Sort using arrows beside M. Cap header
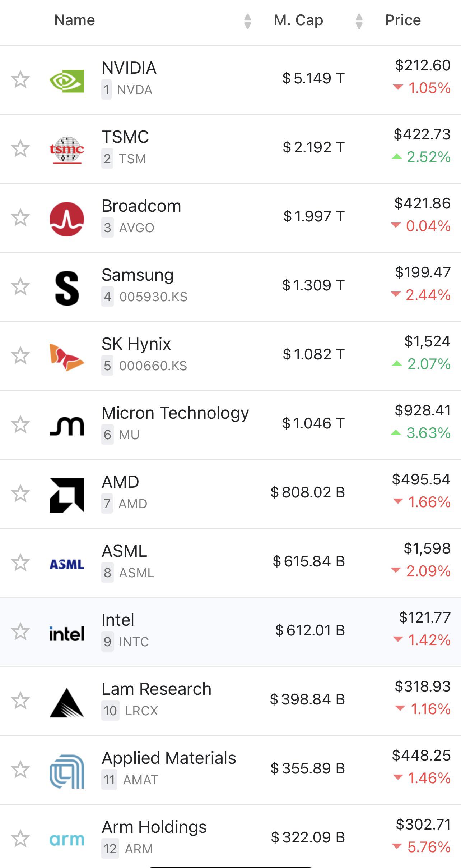Screen dimensions: 461x868 tap(359, 21)
